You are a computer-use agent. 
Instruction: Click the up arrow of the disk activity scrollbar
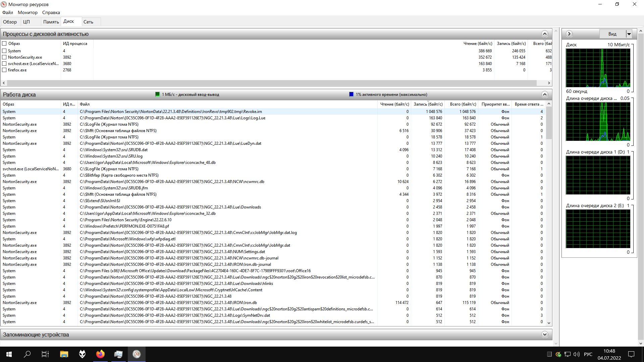coord(549,104)
